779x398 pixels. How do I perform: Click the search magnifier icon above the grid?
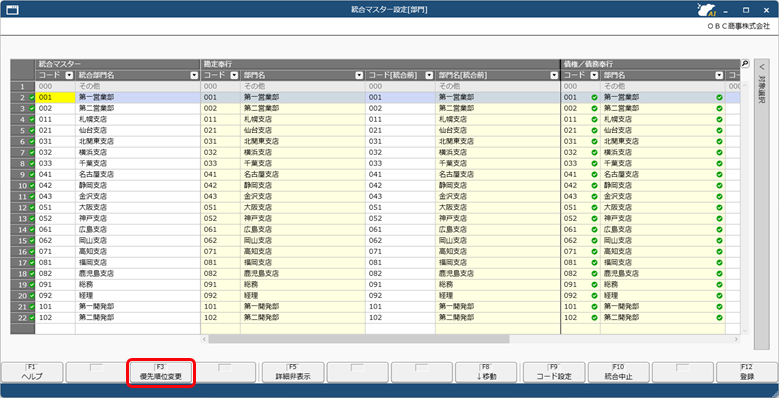click(745, 64)
